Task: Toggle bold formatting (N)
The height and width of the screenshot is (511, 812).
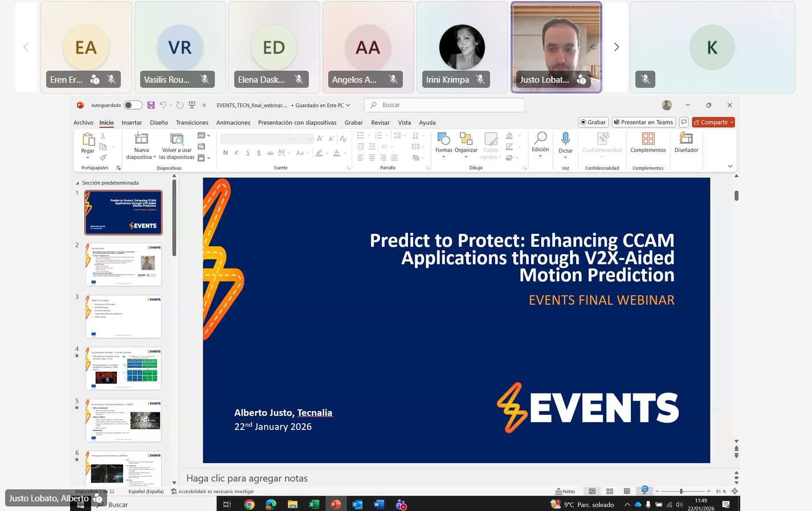Action: tap(226, 153)
